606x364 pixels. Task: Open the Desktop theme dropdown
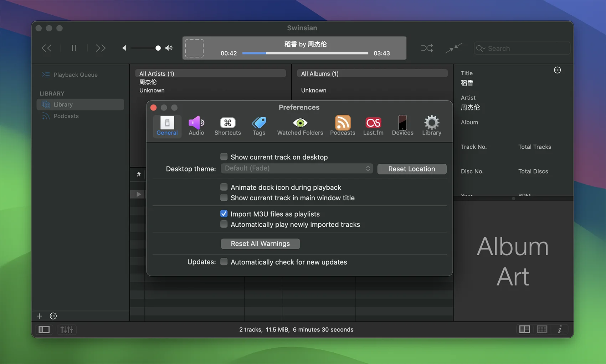[297, 169]
